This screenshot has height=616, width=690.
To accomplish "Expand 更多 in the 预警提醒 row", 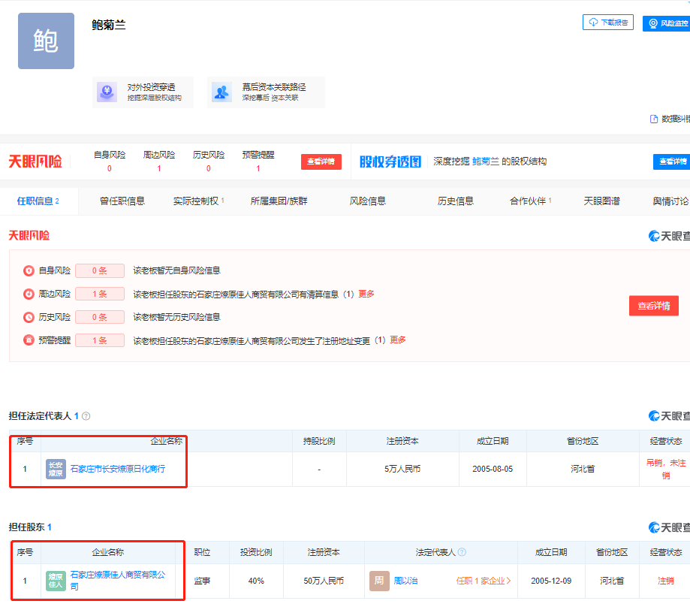I will point(398,340).
